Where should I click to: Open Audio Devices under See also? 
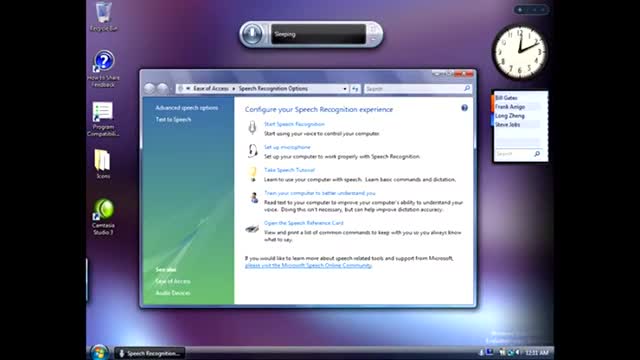[173, 293]
